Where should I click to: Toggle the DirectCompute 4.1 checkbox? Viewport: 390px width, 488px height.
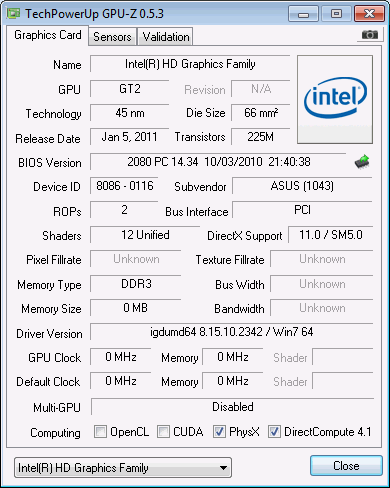(274, 431)
